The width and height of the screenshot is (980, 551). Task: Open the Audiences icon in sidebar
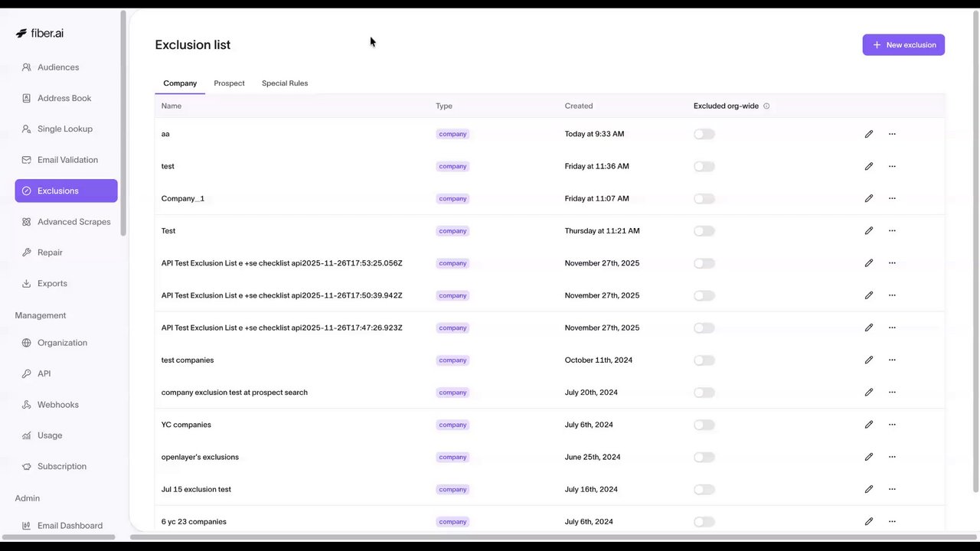click(x=27, y=67)
